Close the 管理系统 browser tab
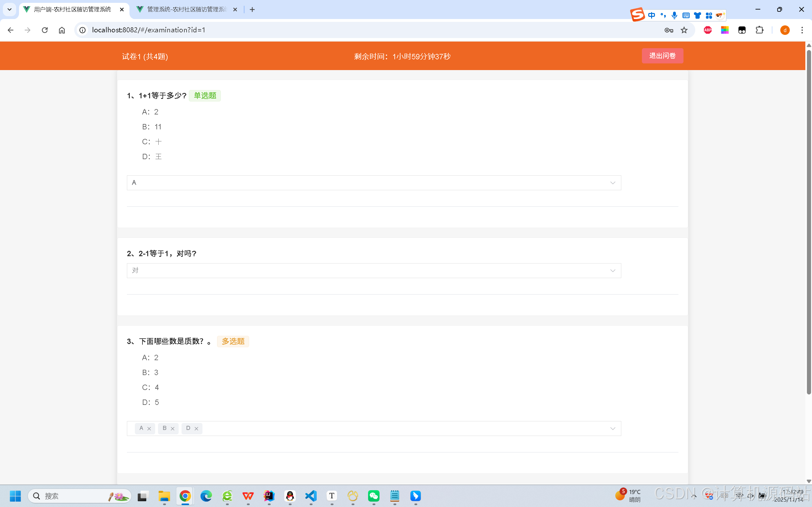Viewport: 812px width, 507px height. (x=235, y=10)
